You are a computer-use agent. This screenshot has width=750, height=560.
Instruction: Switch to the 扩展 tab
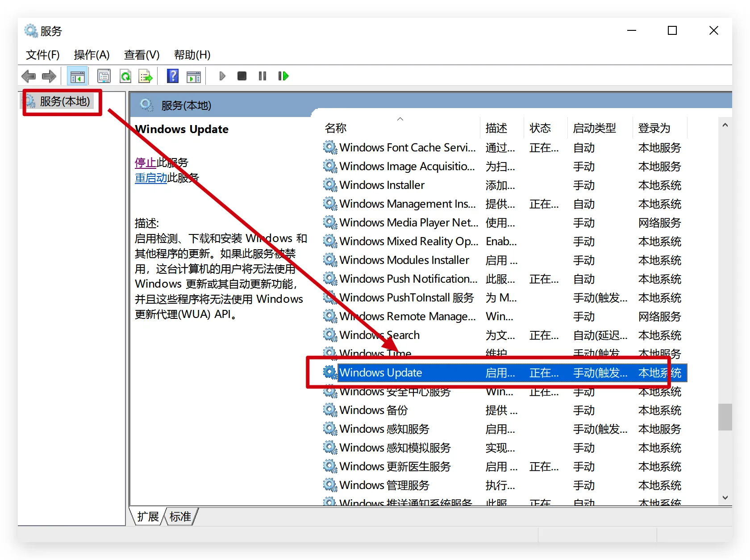pos(148,517)
